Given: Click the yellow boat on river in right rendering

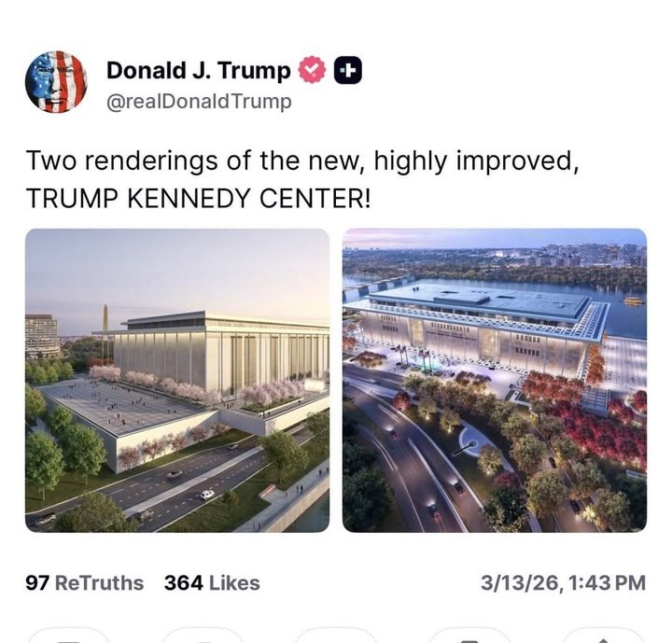Looking at the screenshot, I should coord(634,301).
